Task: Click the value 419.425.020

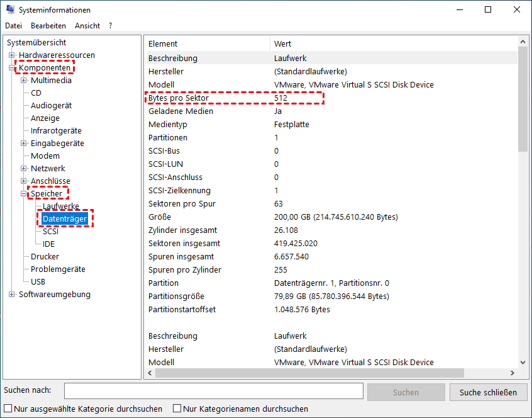Action: 296,244
